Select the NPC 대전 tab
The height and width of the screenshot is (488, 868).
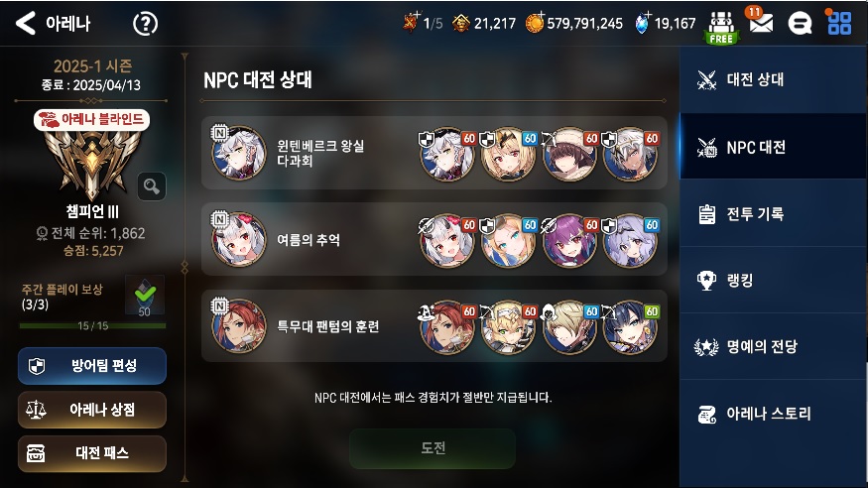coord(773,147)
